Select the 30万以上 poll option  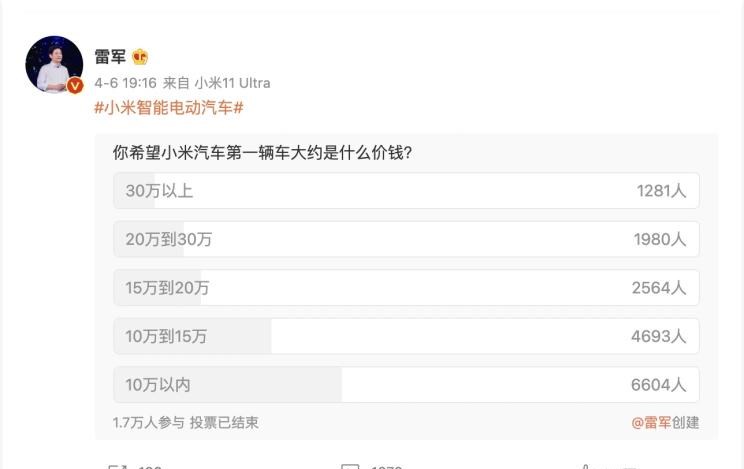(406, 190)
